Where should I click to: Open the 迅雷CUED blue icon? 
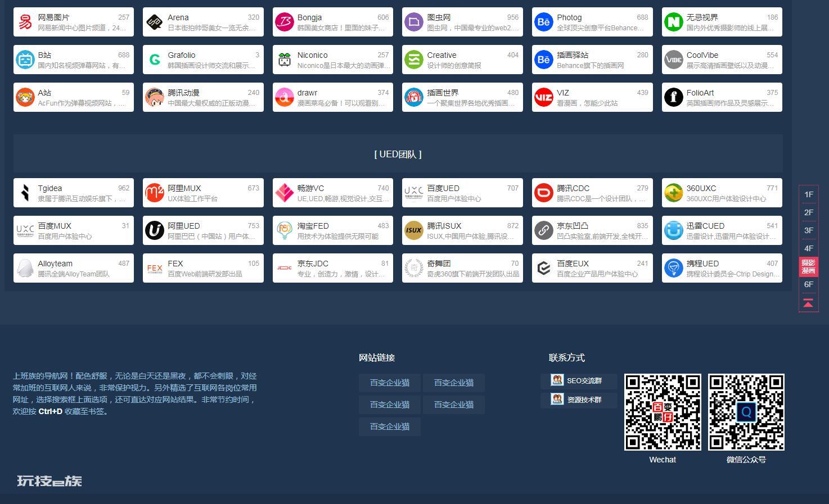click(x=674, y=230)
